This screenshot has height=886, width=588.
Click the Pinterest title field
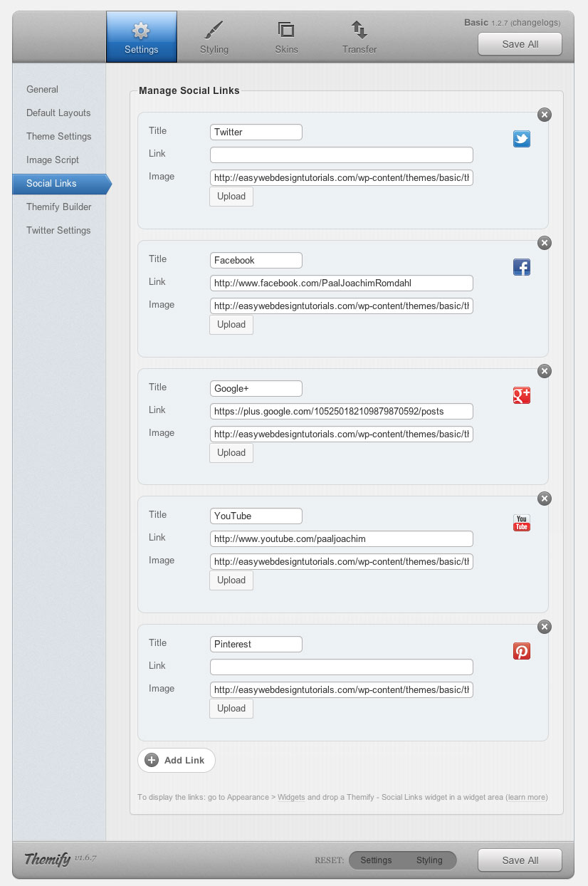256,644
